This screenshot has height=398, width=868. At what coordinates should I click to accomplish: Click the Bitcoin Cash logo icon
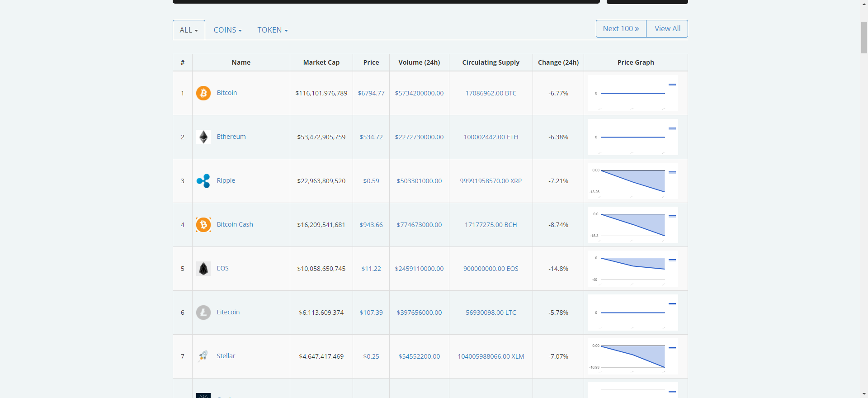coord(203,225)
